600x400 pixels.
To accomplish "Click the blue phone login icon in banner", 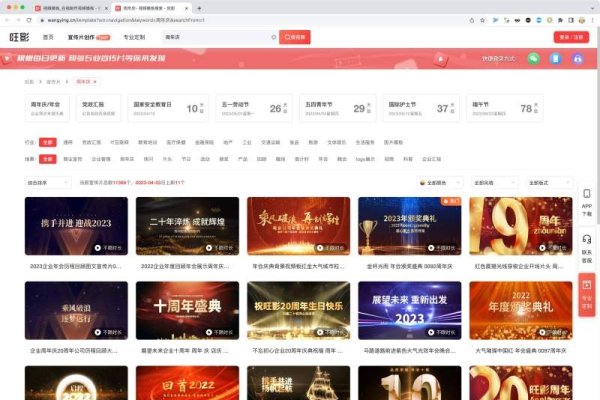I will coord(556,59).
